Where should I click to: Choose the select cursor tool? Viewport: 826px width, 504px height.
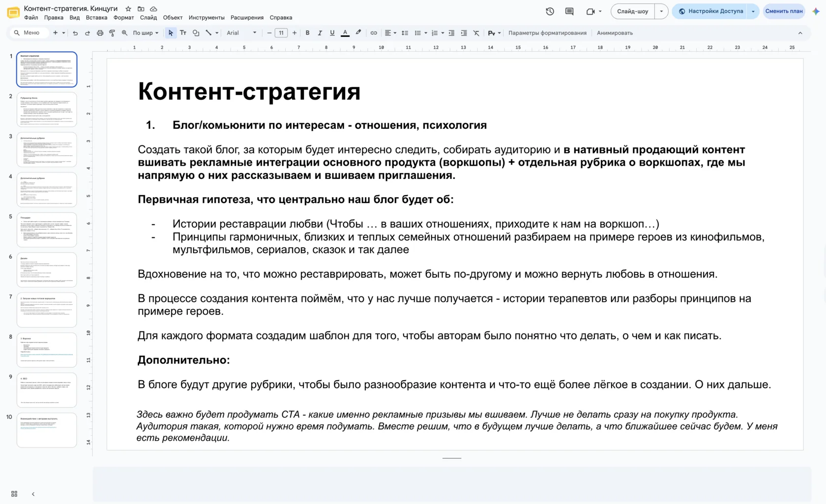[171, 33]
